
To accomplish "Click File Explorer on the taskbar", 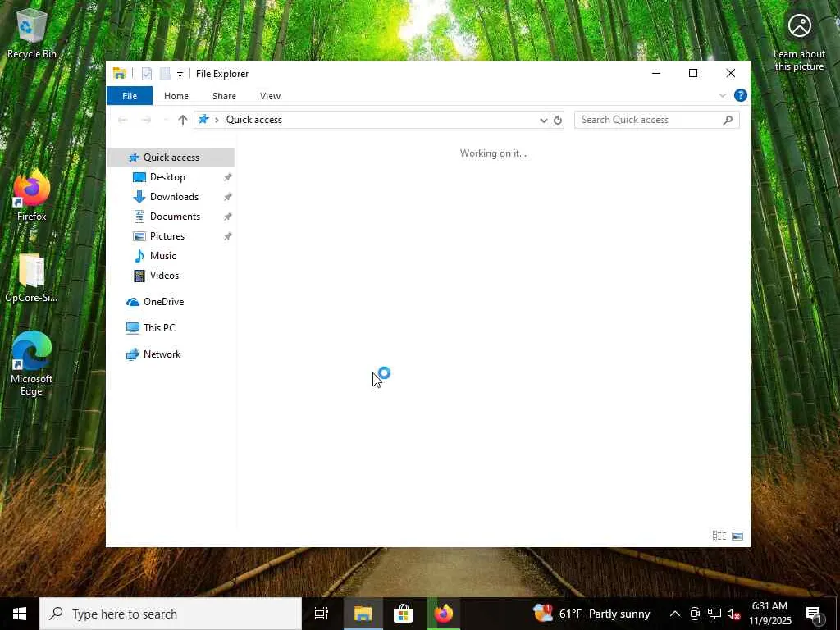I will 363,614.
